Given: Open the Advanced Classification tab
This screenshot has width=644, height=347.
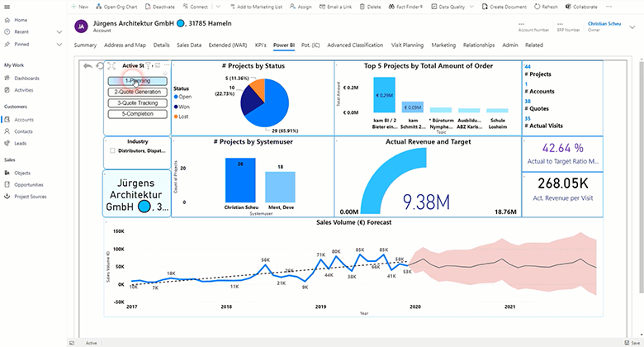Looking at the screenshot, I should (x=355, y=45).
